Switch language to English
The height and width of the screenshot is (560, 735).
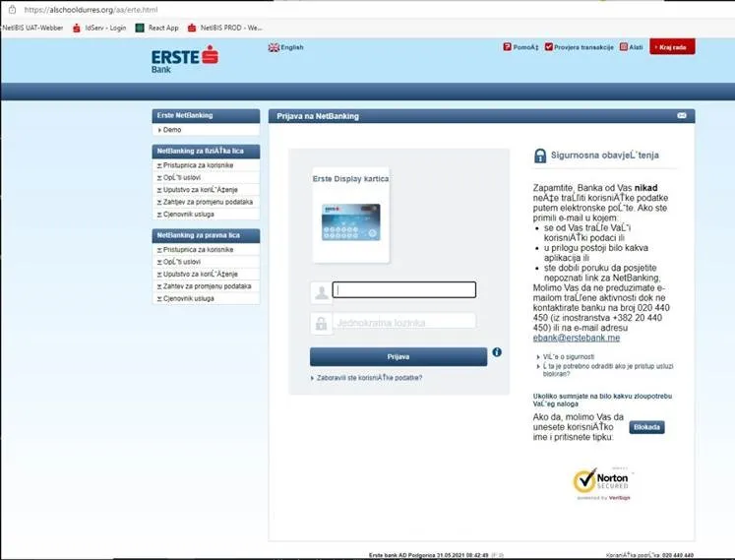[292, 47]
